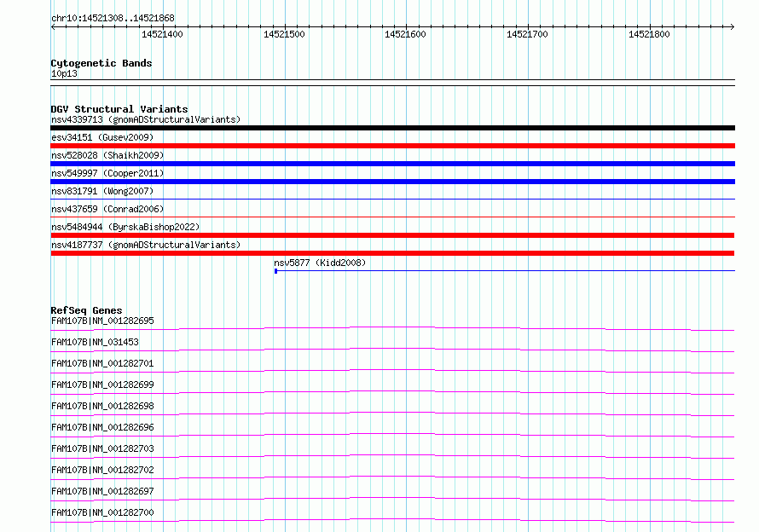
Task: Open the RefSeq Genes track header
Action: coord(86,310)
